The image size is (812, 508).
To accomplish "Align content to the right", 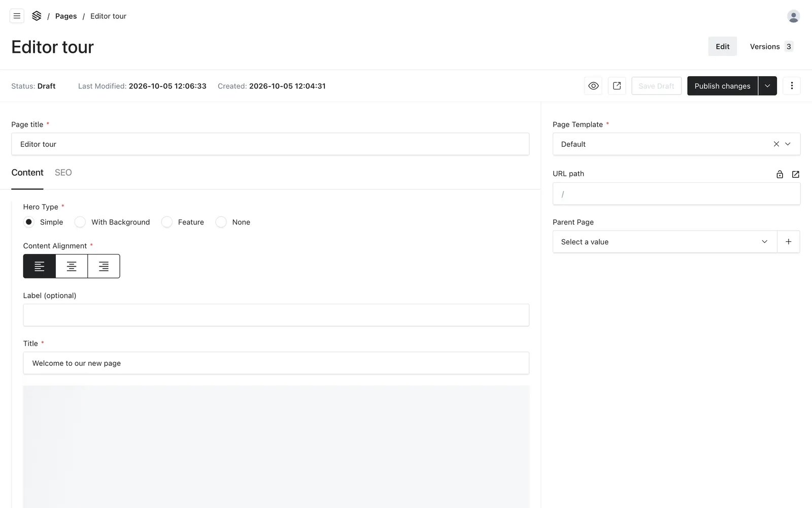I will tap(104, 266).
